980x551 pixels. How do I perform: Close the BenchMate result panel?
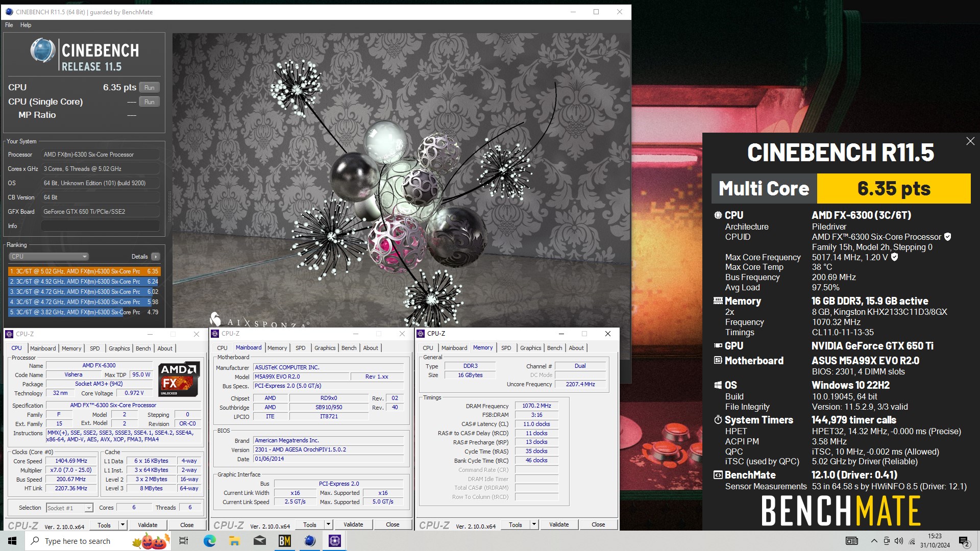pyautogui.click(x=970, y=141)
